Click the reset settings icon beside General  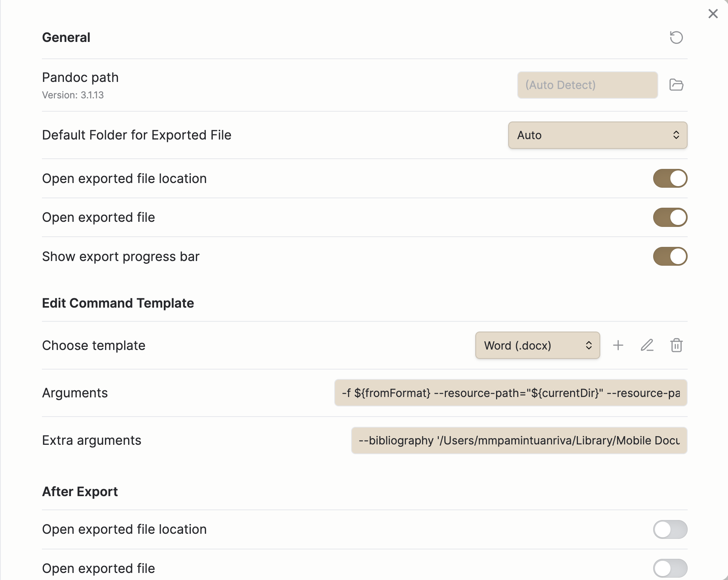click(x=676, y=38)
